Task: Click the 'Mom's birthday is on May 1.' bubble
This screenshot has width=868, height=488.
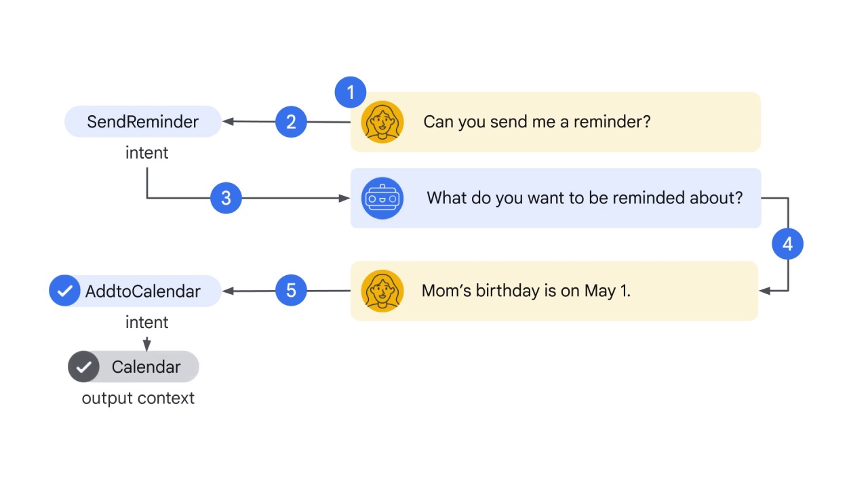Action: click(554, 291)
